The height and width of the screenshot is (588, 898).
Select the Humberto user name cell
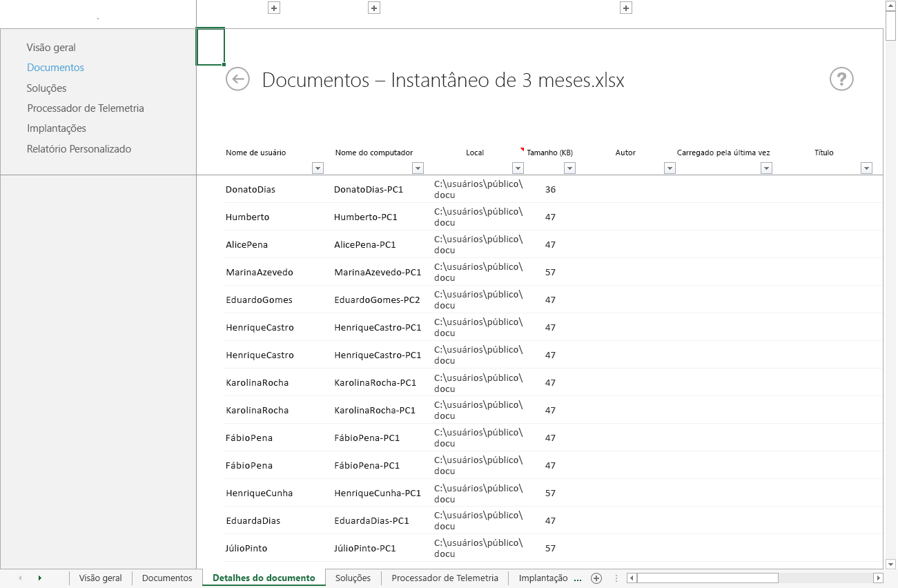click(248, 217)
